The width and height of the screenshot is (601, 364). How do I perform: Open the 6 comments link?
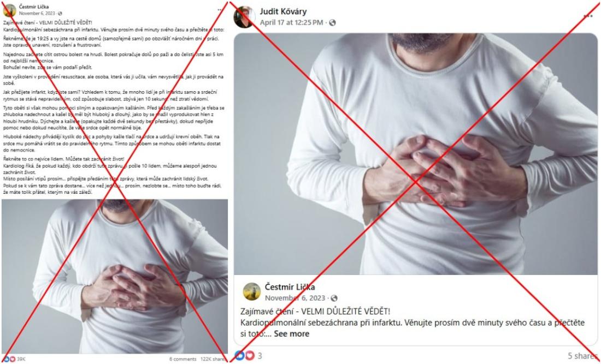pos(183,359)
